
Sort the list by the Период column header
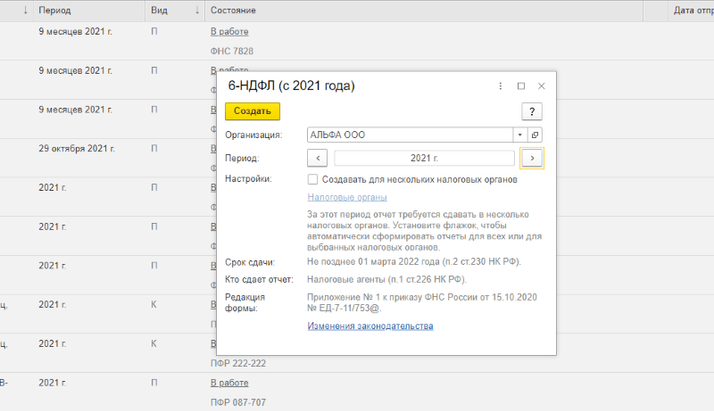(54, 10)
